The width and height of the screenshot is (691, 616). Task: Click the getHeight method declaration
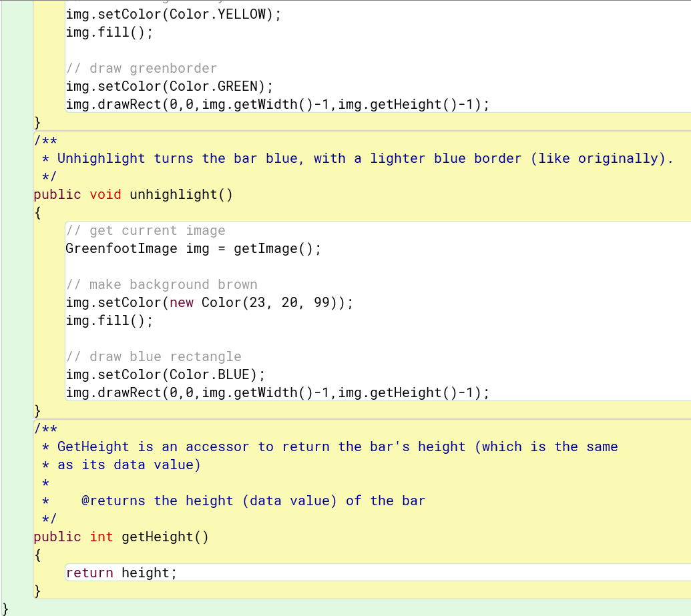click(x=163, y=537)
